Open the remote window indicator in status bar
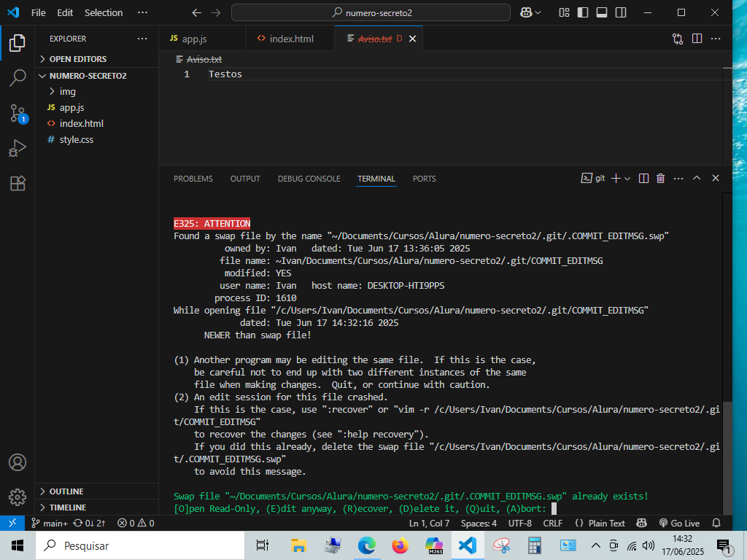 pyautogui.click(x=12, y=523)
